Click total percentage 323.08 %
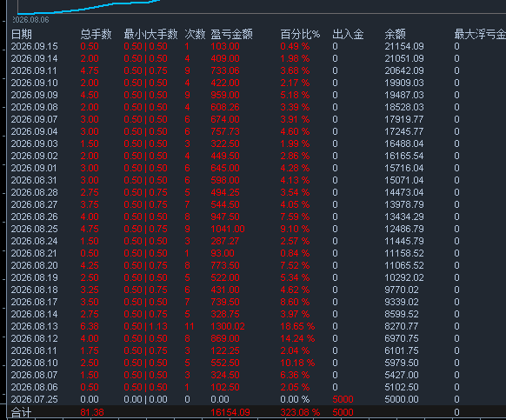 point(300,412)
